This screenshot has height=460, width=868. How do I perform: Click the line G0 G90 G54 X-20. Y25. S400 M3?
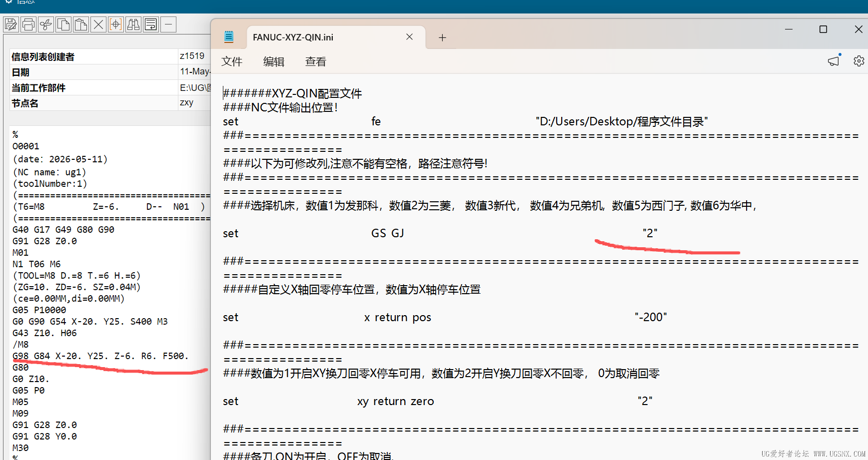pos(90,322)
